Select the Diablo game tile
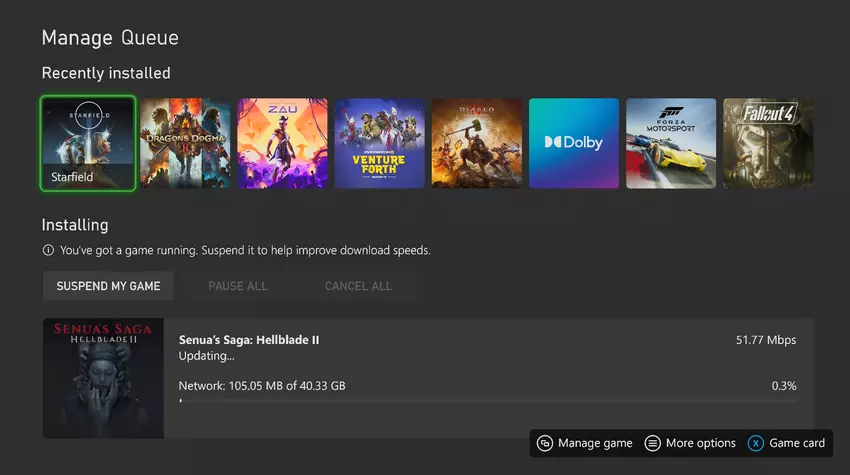This screenshot has width=850, height=475. [476, 143]
